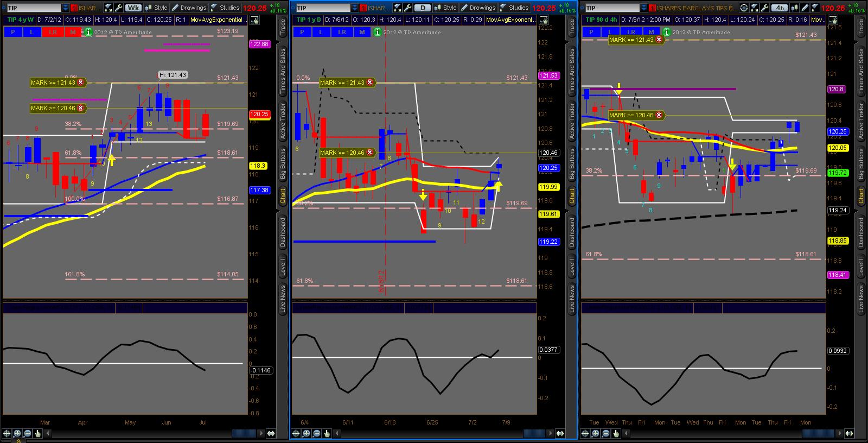Click zoom-in magnifier below daily chart
This screenshot has height=443, width=868.
click(x=307, y=433)
